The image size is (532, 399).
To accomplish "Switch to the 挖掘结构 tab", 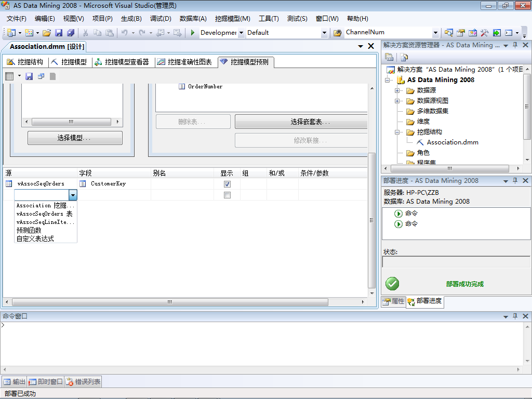I will coord(25,62).
